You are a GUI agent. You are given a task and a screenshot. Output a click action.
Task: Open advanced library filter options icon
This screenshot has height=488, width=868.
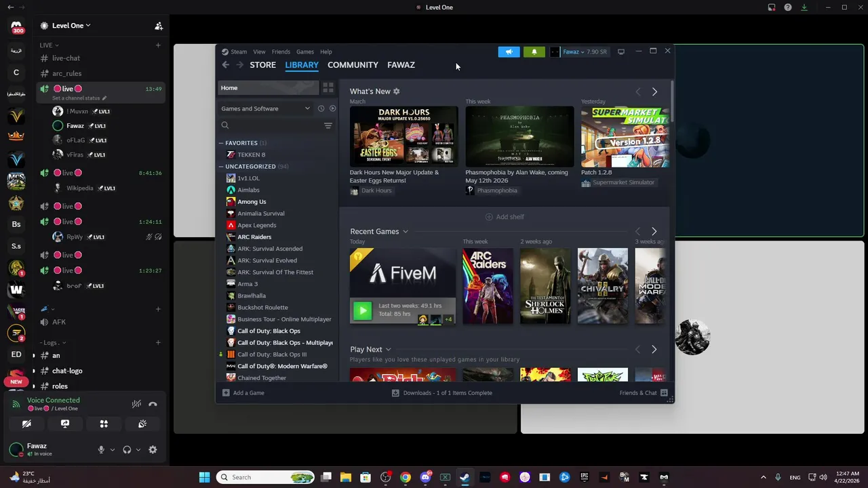(x=328, y=125)
